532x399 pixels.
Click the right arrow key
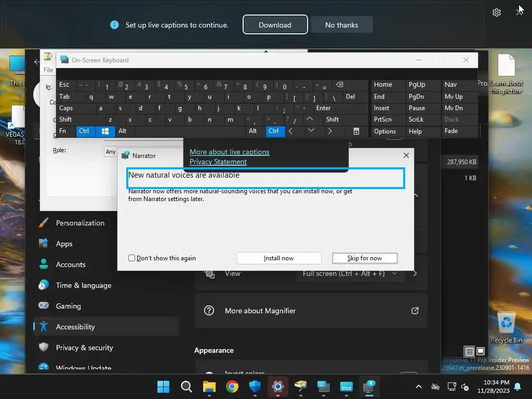click(334, 131)
